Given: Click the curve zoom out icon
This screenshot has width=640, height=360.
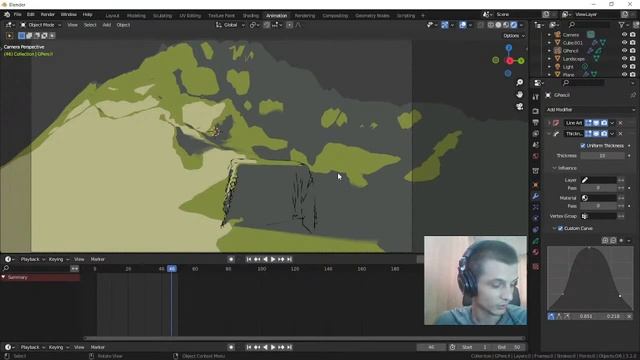Looking at the screenshot, I should coord(613,241).
